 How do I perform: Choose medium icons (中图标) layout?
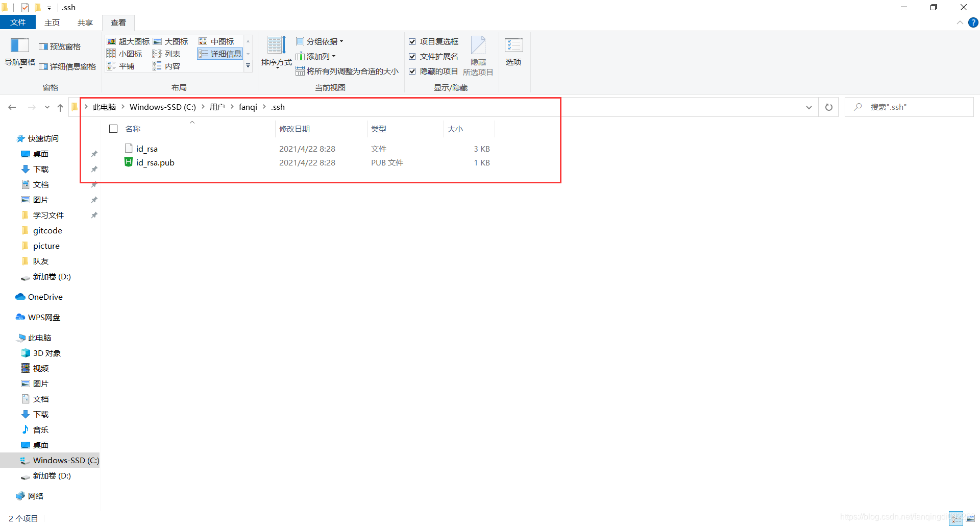pos(216,41)
